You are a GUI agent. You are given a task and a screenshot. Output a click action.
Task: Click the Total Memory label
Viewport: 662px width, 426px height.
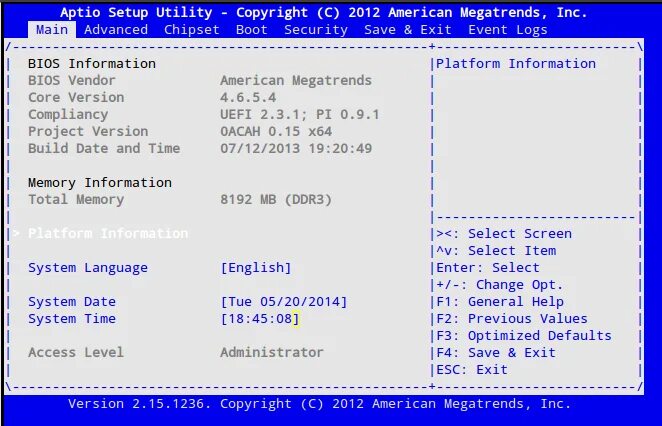(x=76, y=200)
